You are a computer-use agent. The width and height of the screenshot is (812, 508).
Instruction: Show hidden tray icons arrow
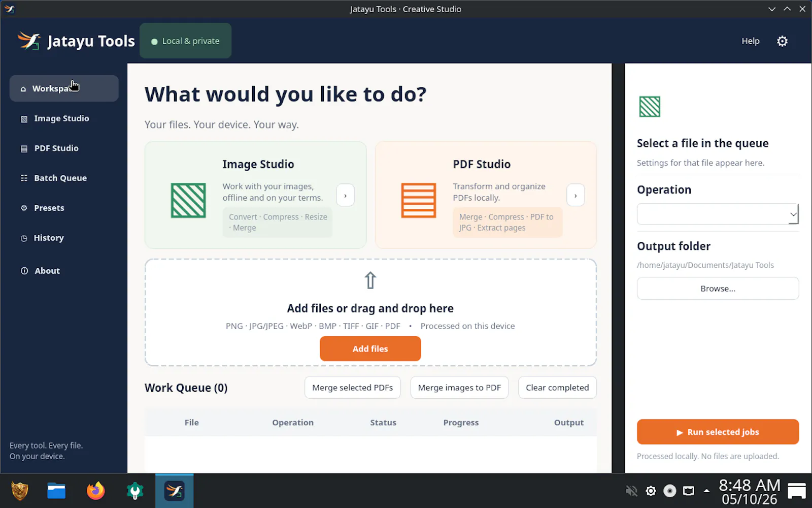point(706,491)
